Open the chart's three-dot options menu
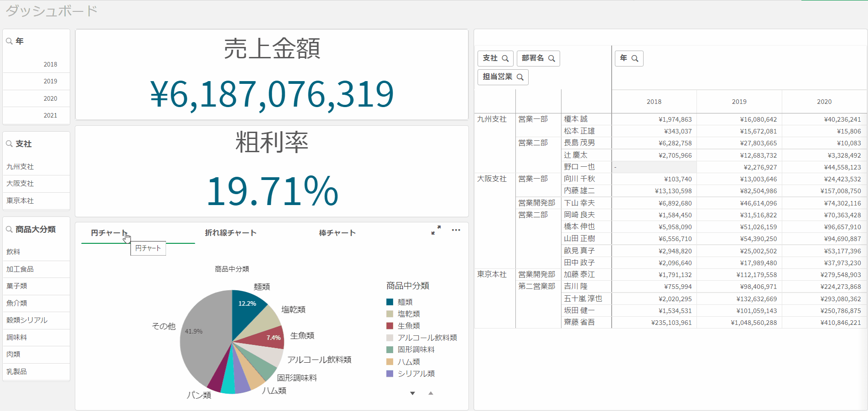The height and width of the screenshot is (411, 868). (456, 230)
